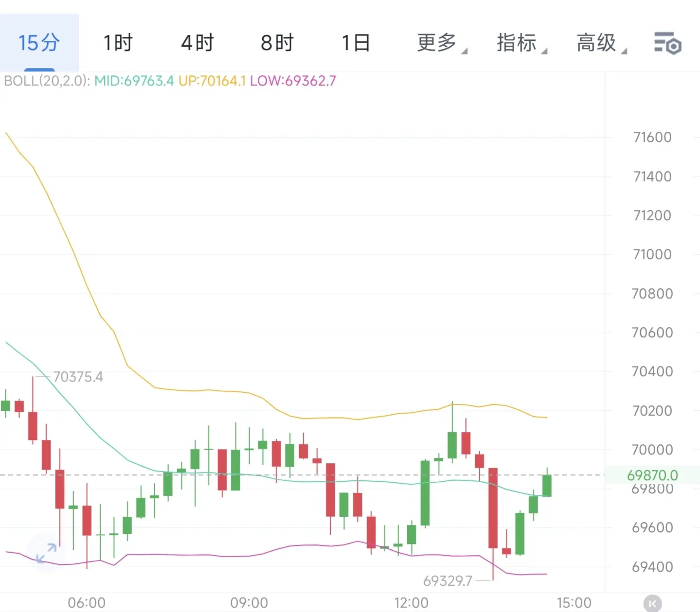Click the LOW:69362.7 value

[x=293, y=81]
